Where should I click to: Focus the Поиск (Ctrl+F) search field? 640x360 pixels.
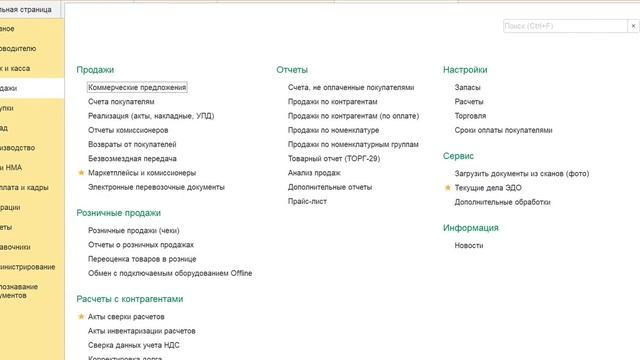(565, 26)
